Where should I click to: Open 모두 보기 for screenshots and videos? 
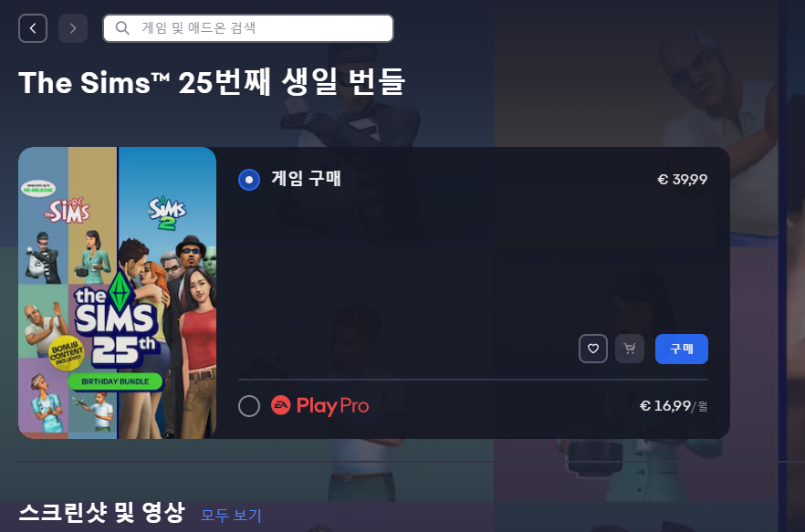[231, 515]
